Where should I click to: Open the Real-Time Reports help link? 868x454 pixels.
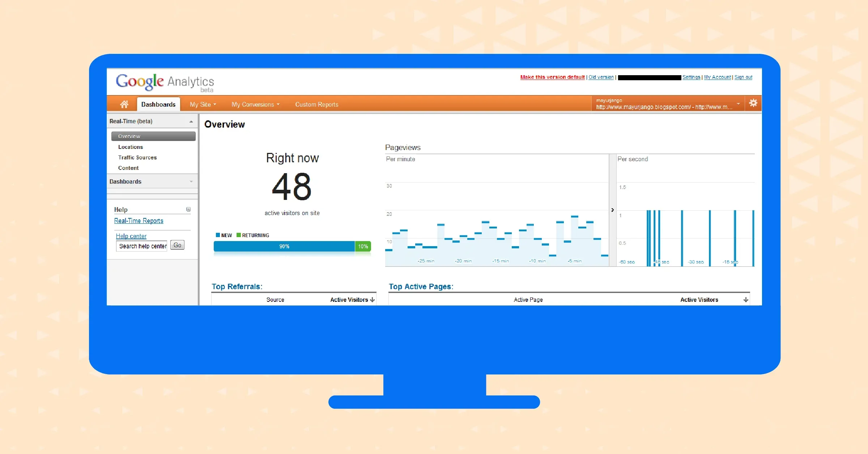139,220
